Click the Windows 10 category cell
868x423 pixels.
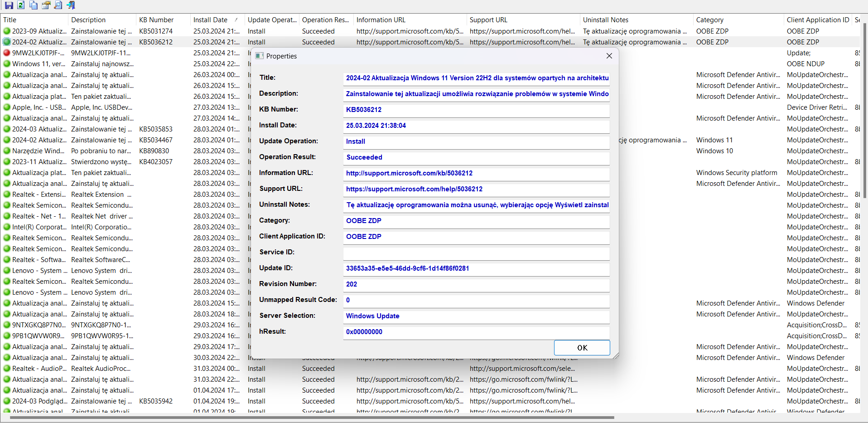point(714,151)
